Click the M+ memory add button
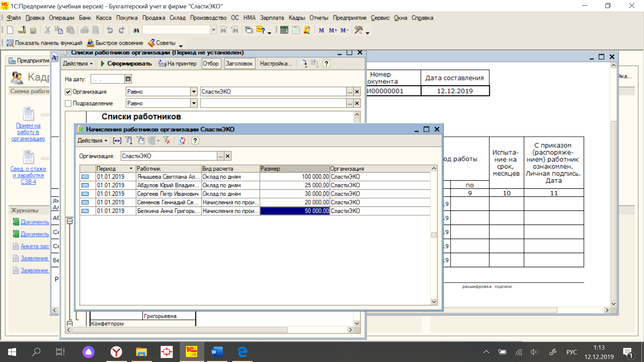This screenshot has width=644, height=362. [333, 30]
